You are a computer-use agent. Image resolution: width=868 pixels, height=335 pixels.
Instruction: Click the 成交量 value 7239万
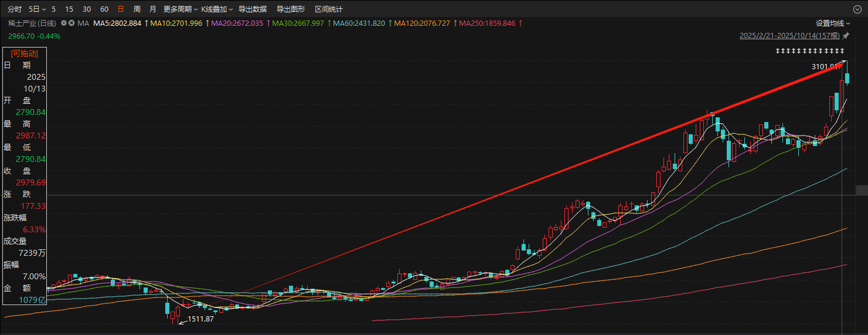pos(33,253)
